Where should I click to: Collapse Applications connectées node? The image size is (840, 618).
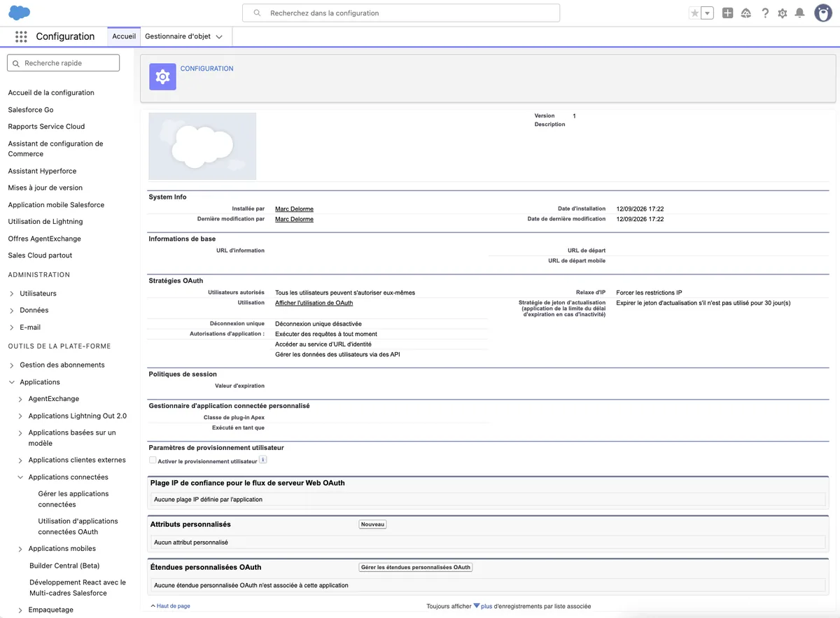point(20,477)
